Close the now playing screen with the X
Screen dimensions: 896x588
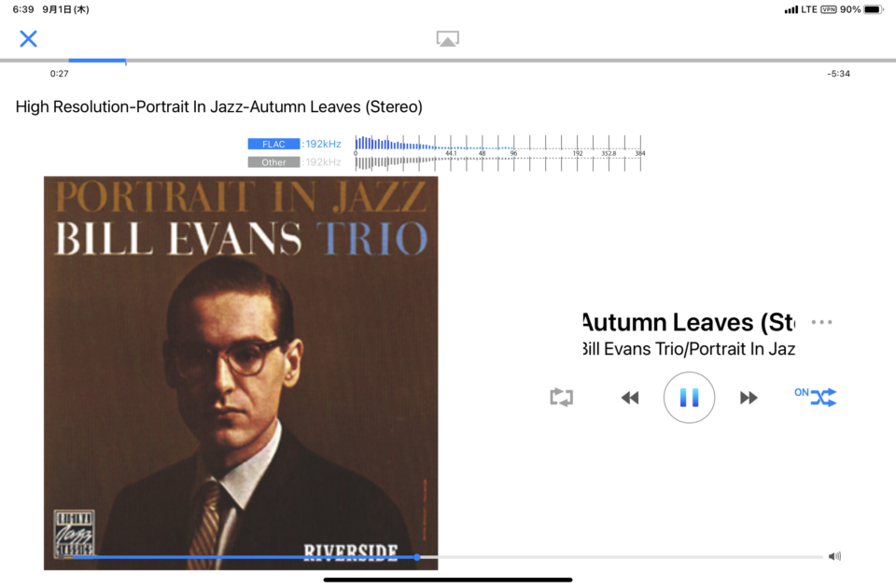[x=28, y=39]
